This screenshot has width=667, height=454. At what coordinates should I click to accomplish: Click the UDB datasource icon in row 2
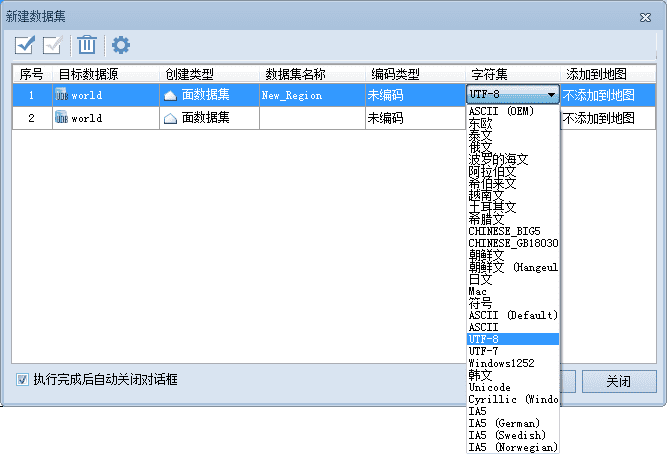tap(61, 117)
